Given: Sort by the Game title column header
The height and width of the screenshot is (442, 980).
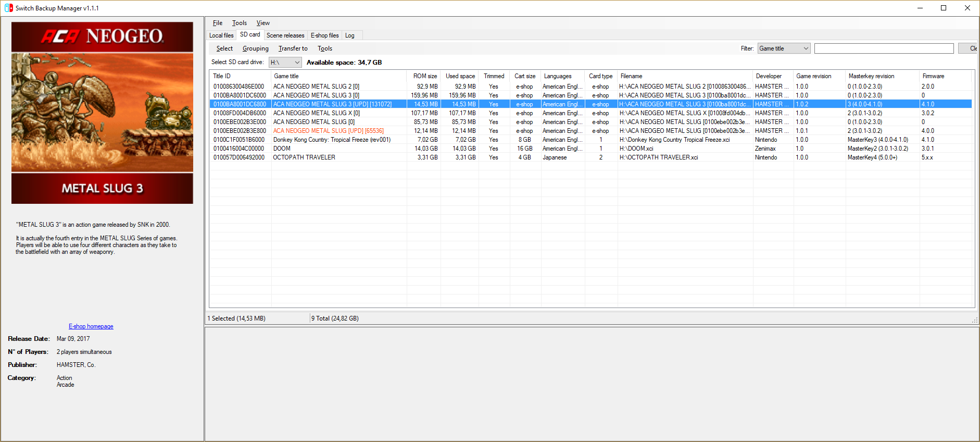Looking at the screenshot, I should tap(339, 76).
